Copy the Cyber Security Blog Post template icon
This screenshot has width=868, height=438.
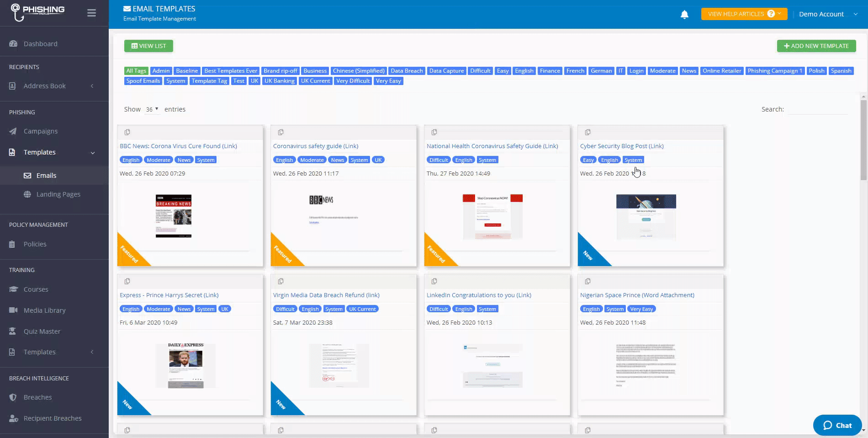[588, 132]
